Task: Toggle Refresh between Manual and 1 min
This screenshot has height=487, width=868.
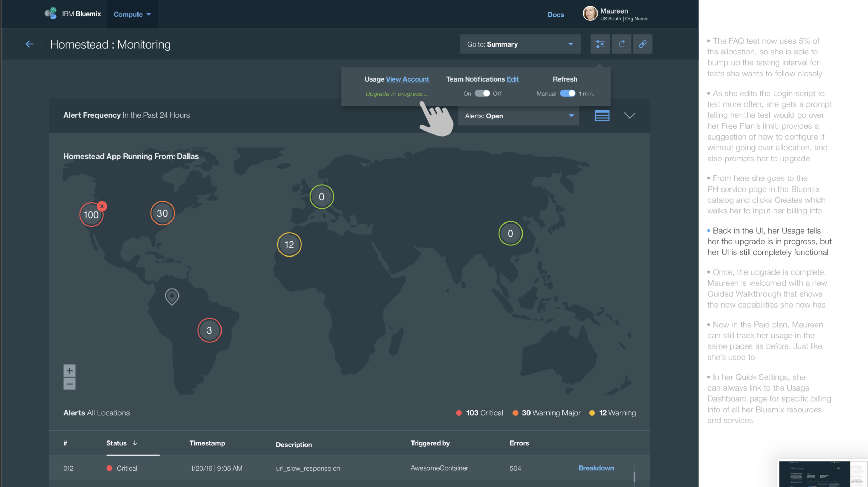Action: click(567, 93)
